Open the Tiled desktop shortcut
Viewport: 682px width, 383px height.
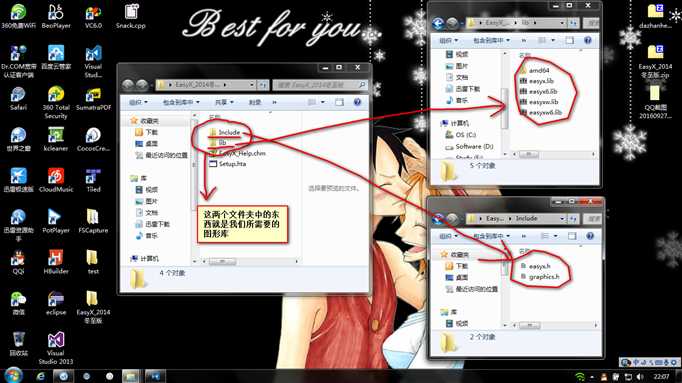93,180
